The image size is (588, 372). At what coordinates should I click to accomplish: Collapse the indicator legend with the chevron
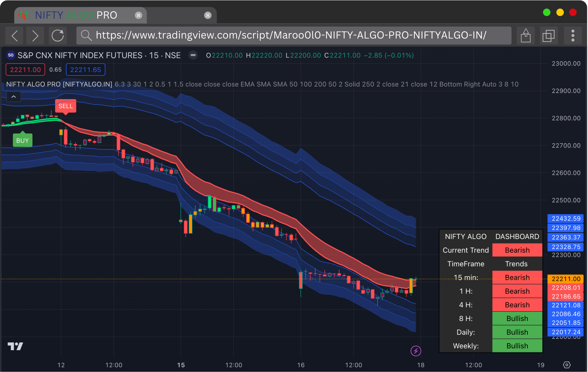(14, 97)
